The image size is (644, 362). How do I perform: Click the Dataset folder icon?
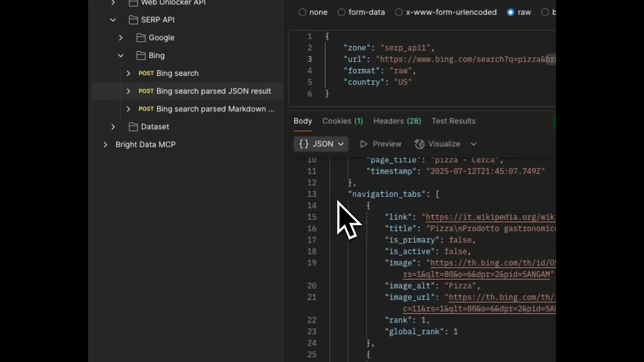pyautogui.click(x=133, y=127)
